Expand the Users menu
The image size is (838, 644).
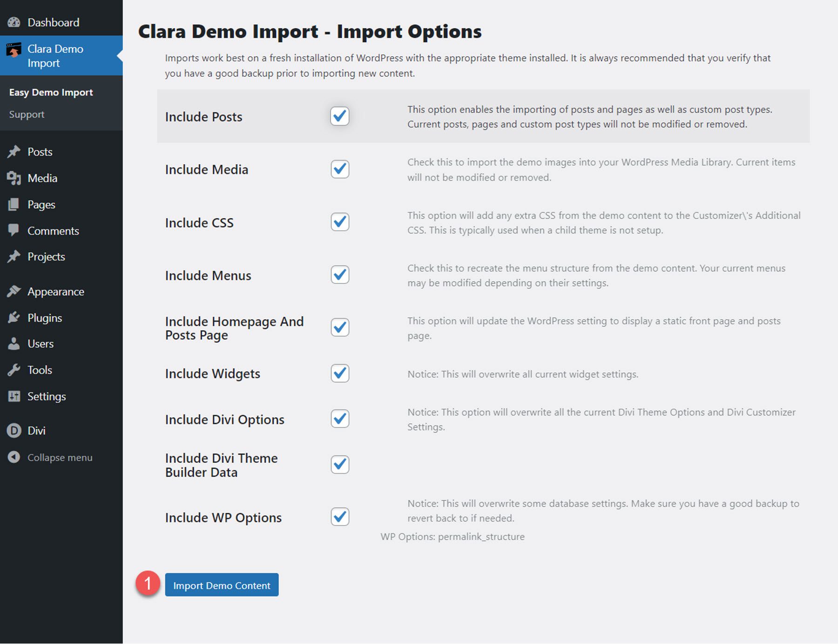point(41,343)
